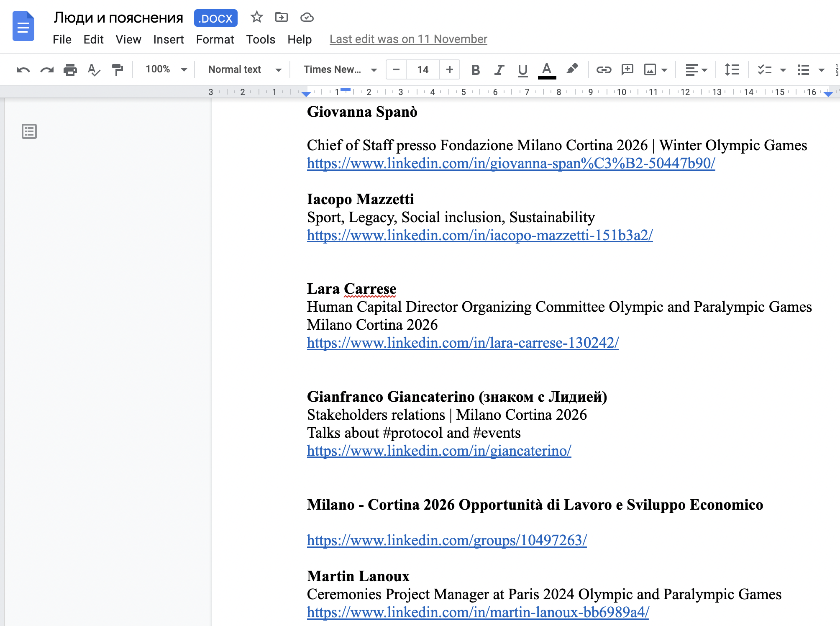
Task: Insert a bulleted list
Action: [803, 69]
